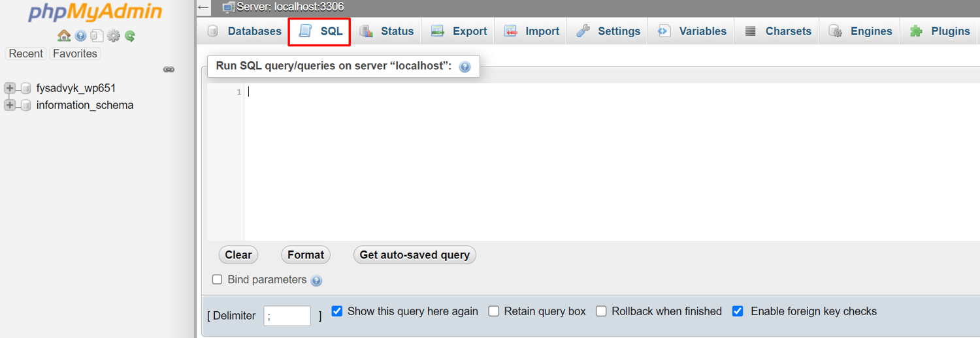
Task: Select the Charsets tab
Action: click(777, 31)
